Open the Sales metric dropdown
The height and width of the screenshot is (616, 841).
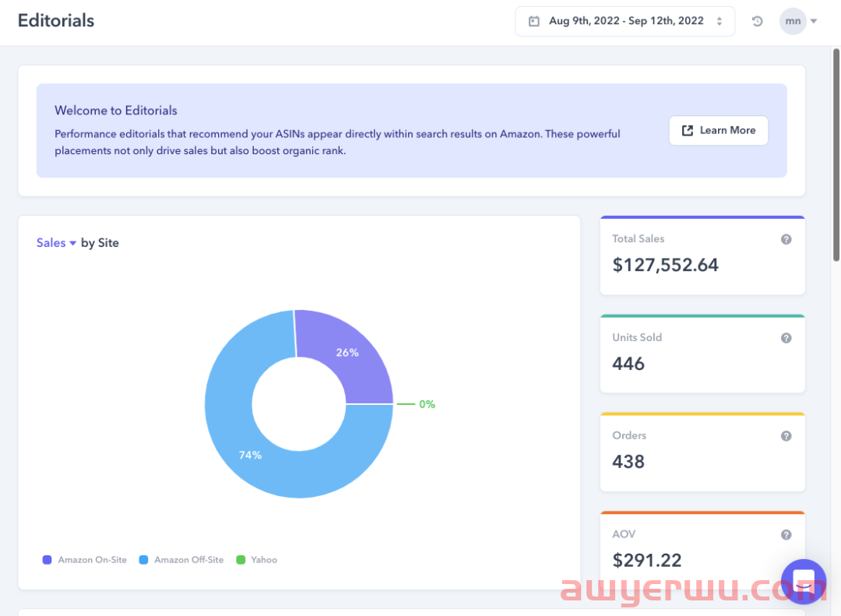56,243
